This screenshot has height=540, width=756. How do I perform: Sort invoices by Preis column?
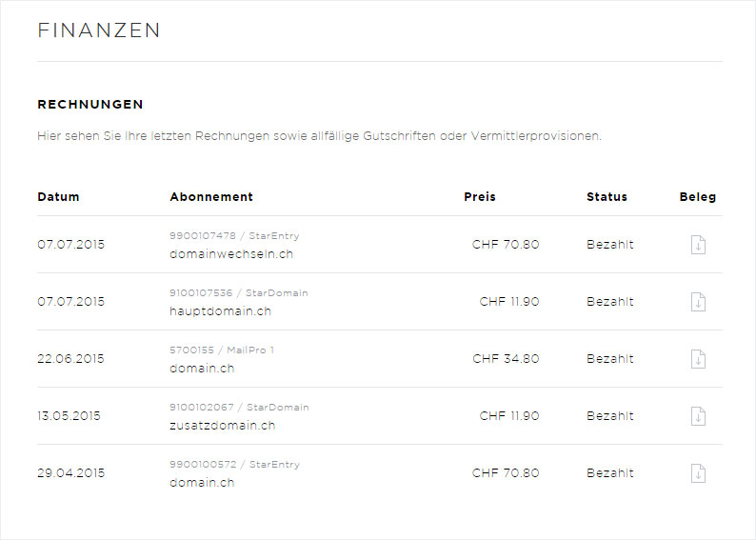click(480, 197)
